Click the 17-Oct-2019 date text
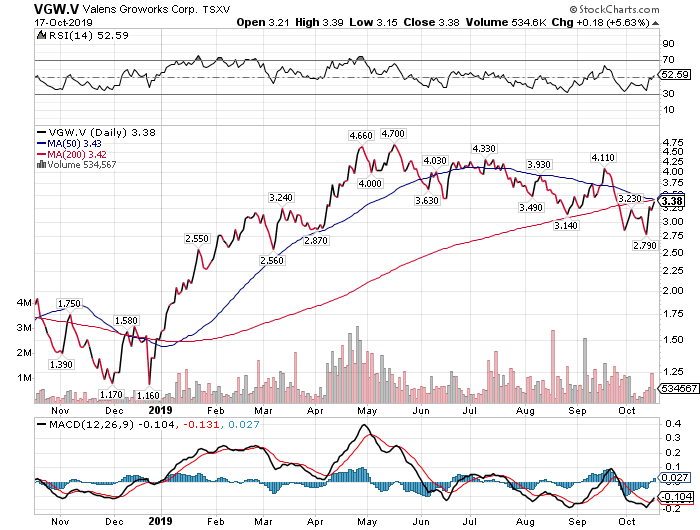Screen dimensions: 700x530 click(x=63, y=23)
